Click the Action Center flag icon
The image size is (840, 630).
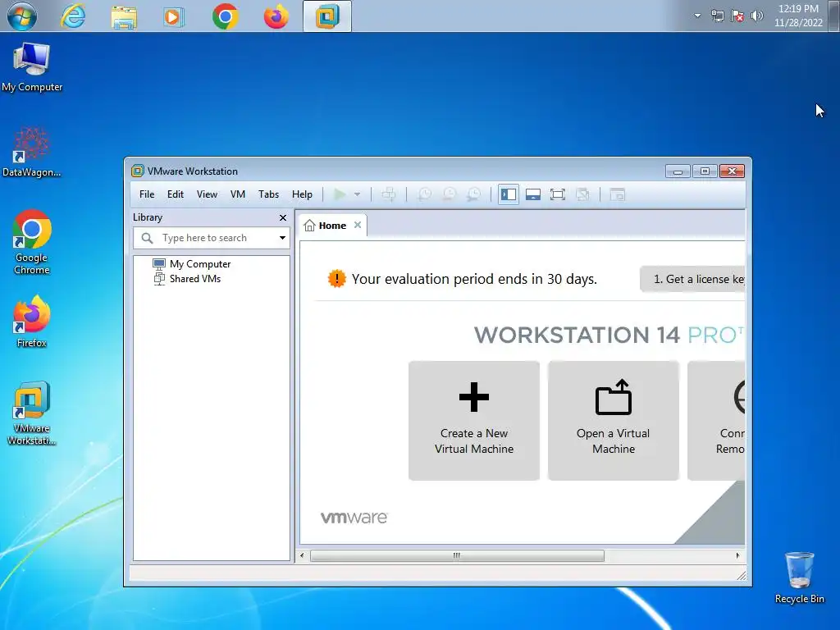coord(737,16)
